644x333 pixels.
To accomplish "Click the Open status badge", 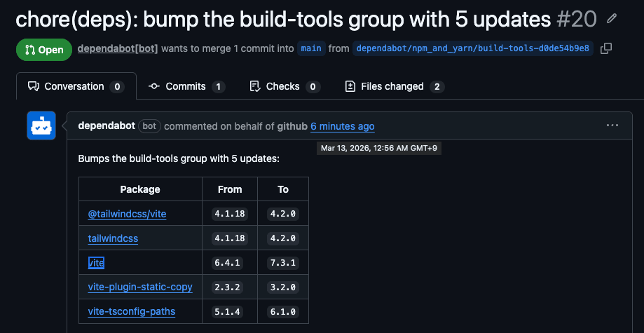I will (x=44, y=50).
